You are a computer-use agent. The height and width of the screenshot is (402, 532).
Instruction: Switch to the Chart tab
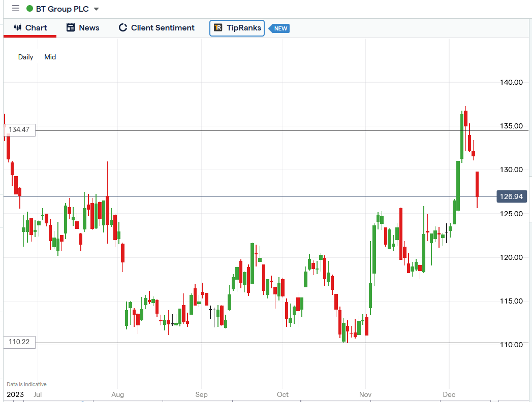point(30,28)
